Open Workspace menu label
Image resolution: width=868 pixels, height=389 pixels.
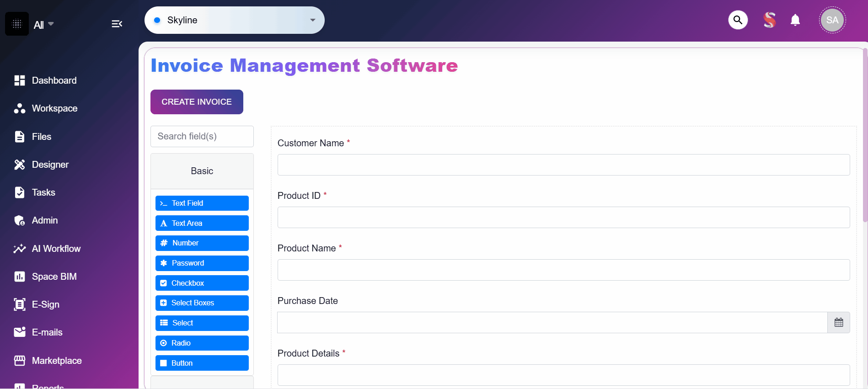(55, 108)
